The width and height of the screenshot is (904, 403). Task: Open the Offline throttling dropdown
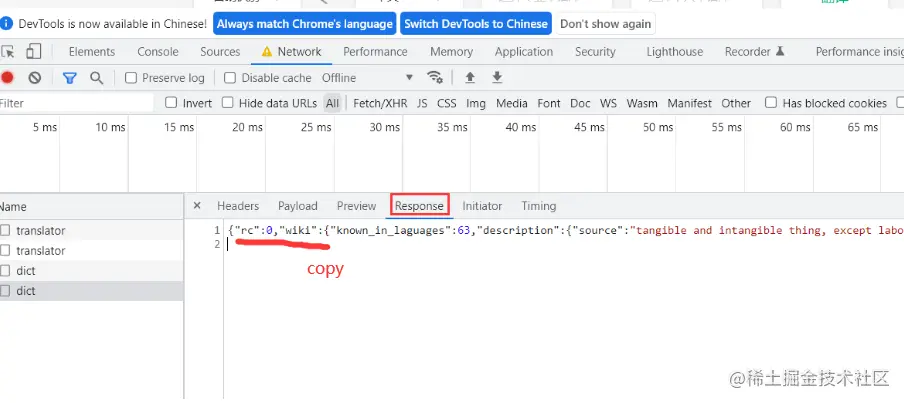(x=368, y=78)
